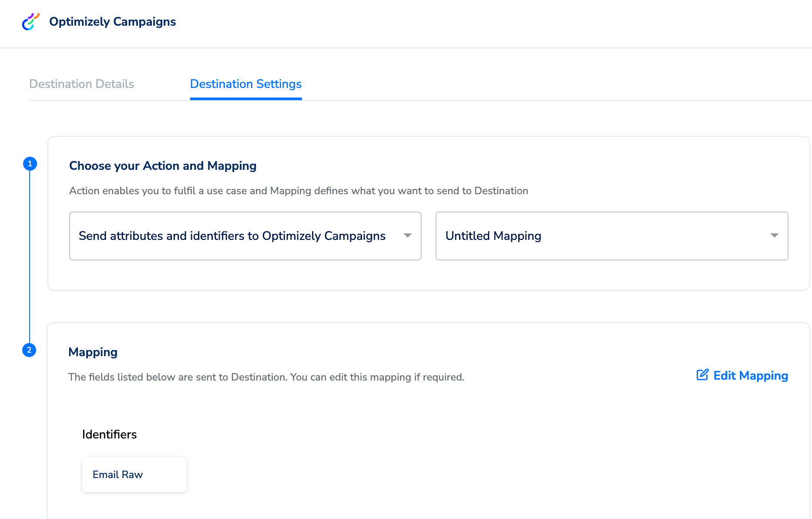Open the Send attributes and identifiers combo box
812x519 pixels.
(232, 236)
